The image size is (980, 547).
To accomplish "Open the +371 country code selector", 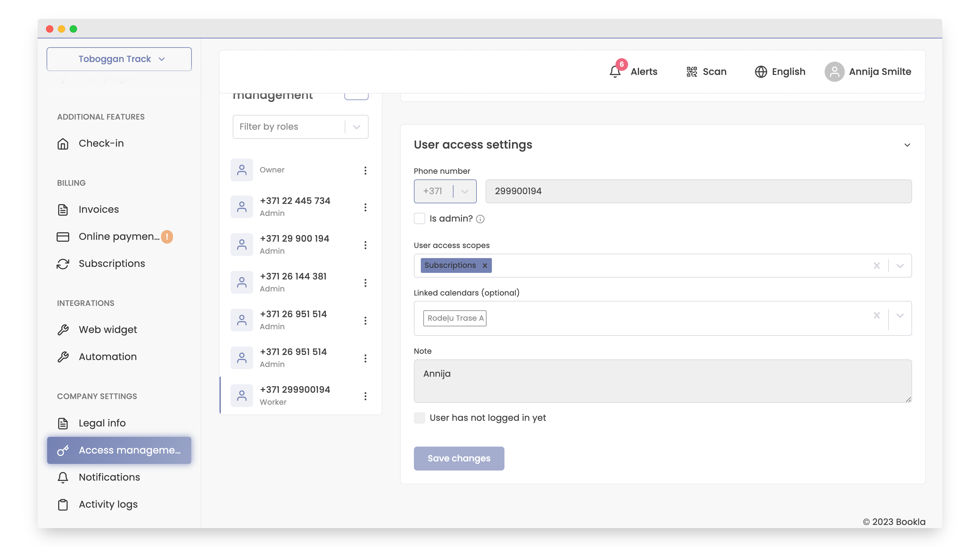I will (x=445, y=191).
